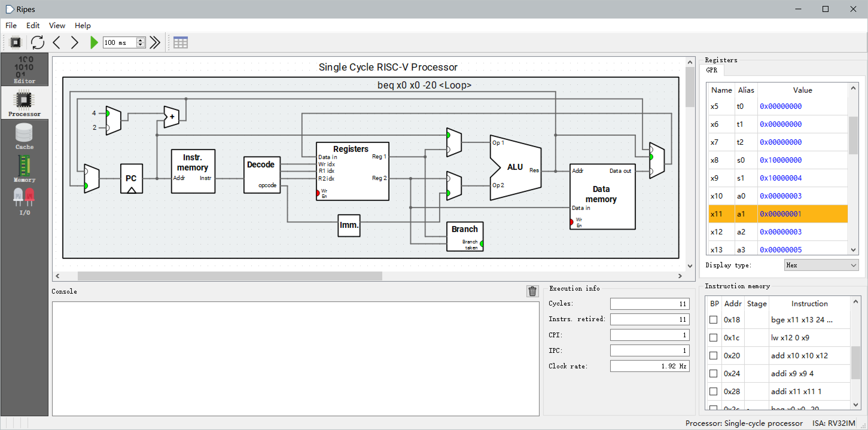Click processor view scroll right arrow

click(x=680, y=276)
